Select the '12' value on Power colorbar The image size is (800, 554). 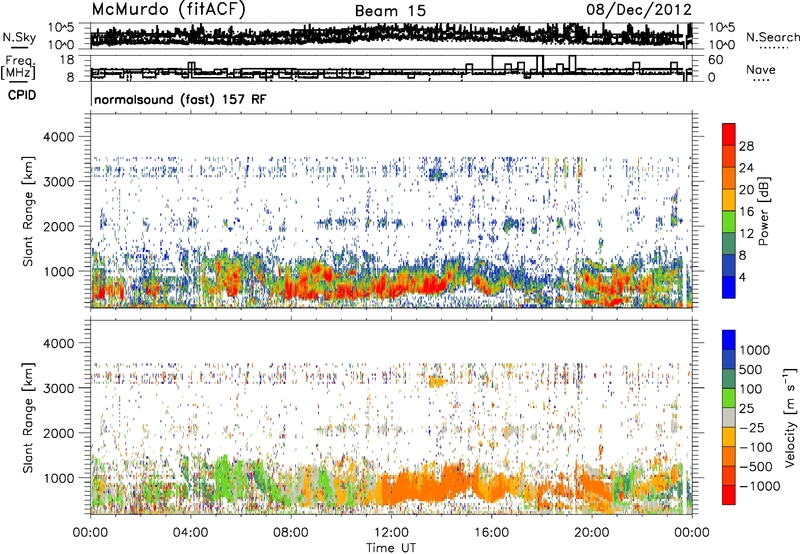click(746, 233)
